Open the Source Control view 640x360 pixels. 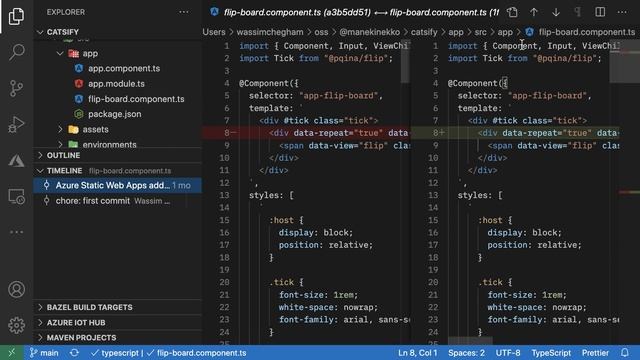pyautogui.click(x=16, y=88)
